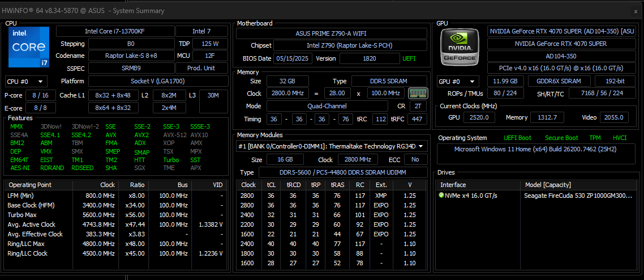The height and width of the screenshot is (280, 644).
Task: Click the AVX-512 feature label
Action: pos(174,135)
